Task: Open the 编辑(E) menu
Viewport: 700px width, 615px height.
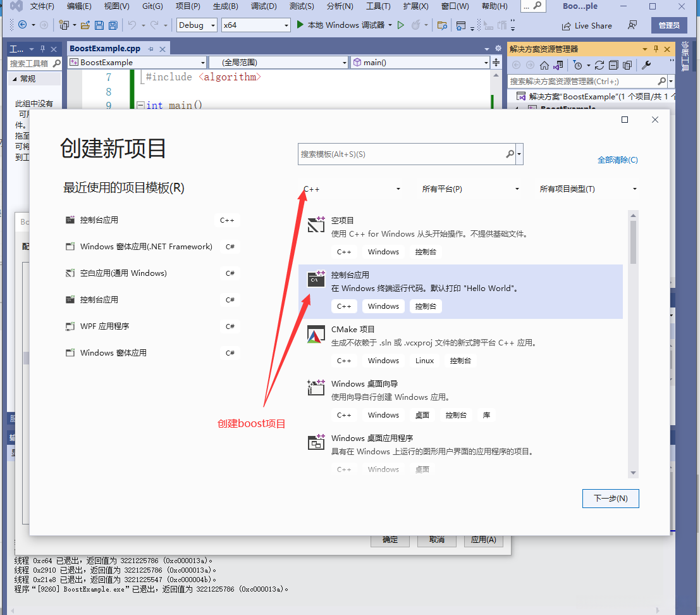Action: pos(79,6)
